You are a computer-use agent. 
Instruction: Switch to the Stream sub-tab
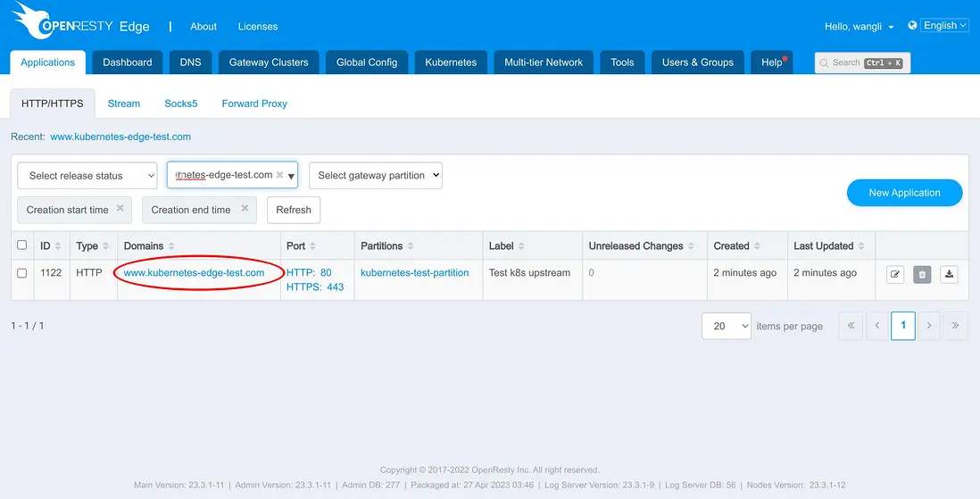pyautogui.click(x=124, y=104)
